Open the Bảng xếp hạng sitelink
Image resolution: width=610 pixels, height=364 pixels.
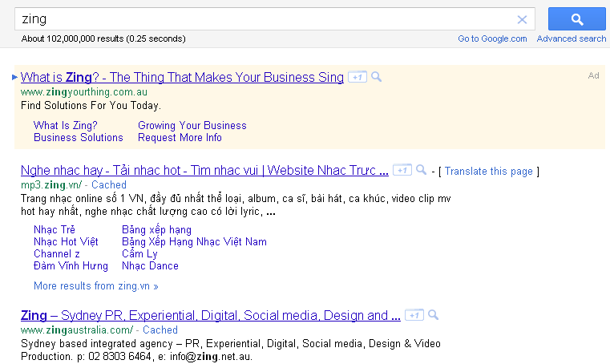pyautogui.click(x=157, y=229)
